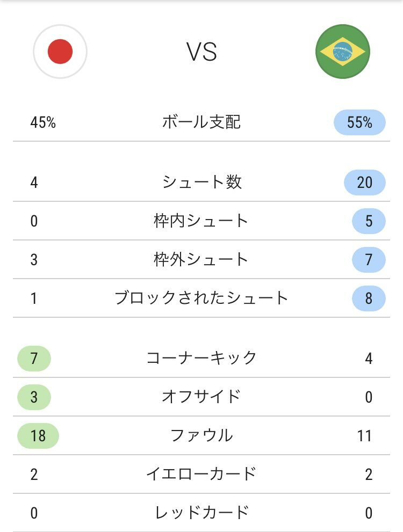Click the Japan flag icon
This screenshot has width=403, height=532.
[x=60, y=52]
